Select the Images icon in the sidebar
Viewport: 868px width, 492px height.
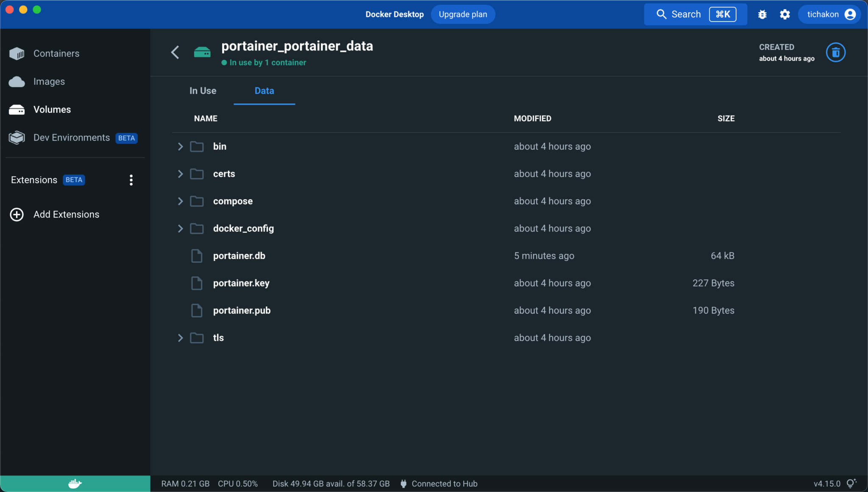[16, 81]
